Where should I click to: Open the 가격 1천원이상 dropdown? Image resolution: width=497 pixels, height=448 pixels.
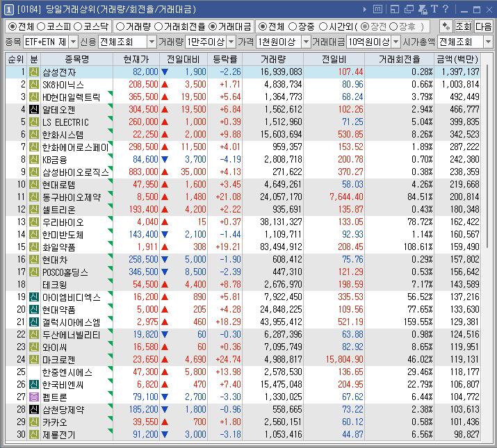pos(306,42)
